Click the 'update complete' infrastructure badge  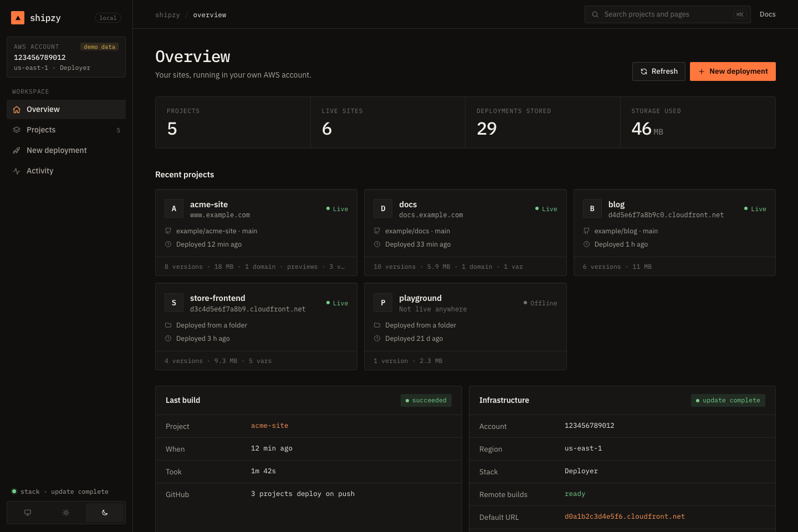pyautogui.click(x=728, y=400)
